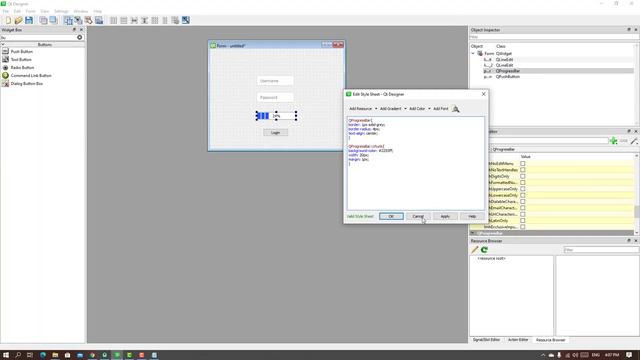
Task: Collapse the Buttons category in Widget Box
Action: pyautogui.click(x=3, y=44)
